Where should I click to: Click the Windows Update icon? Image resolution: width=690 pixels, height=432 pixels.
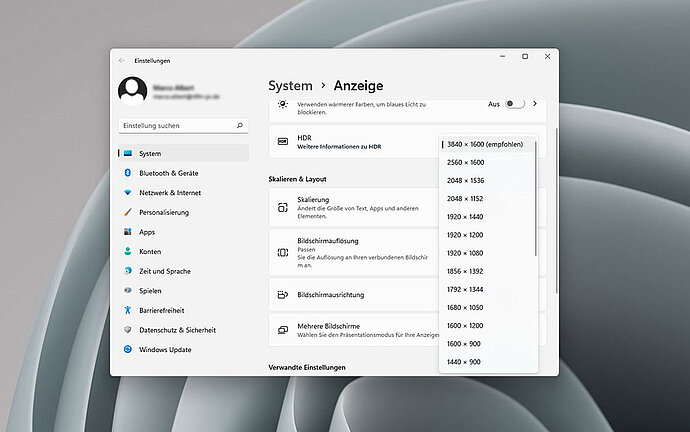tap(128, 349)
